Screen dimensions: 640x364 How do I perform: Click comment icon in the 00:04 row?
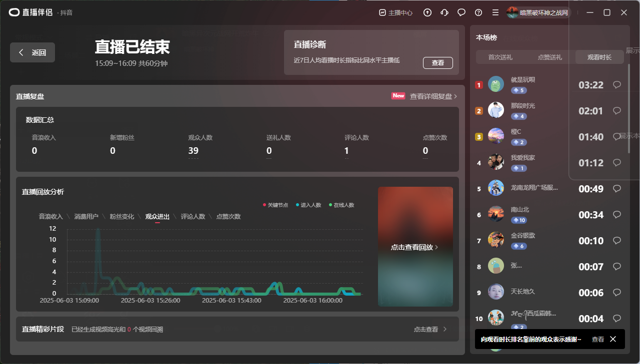[x=617, y=319]
